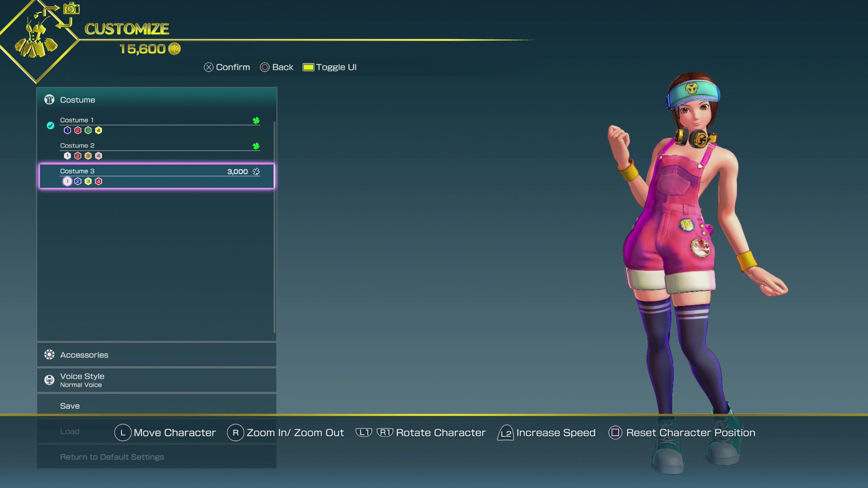Screen dimensions: 868x488
Task: Click Costume 1 green owned clover icon
Action: point(256,120)
